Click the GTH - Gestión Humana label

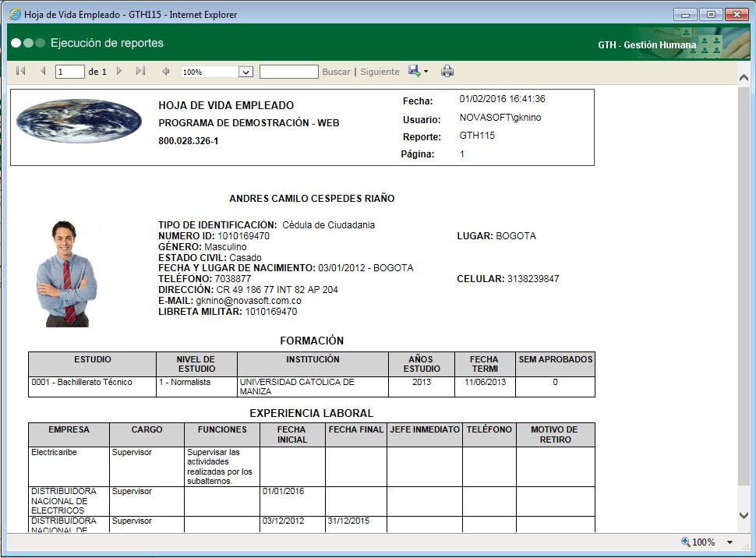point(647,45)
